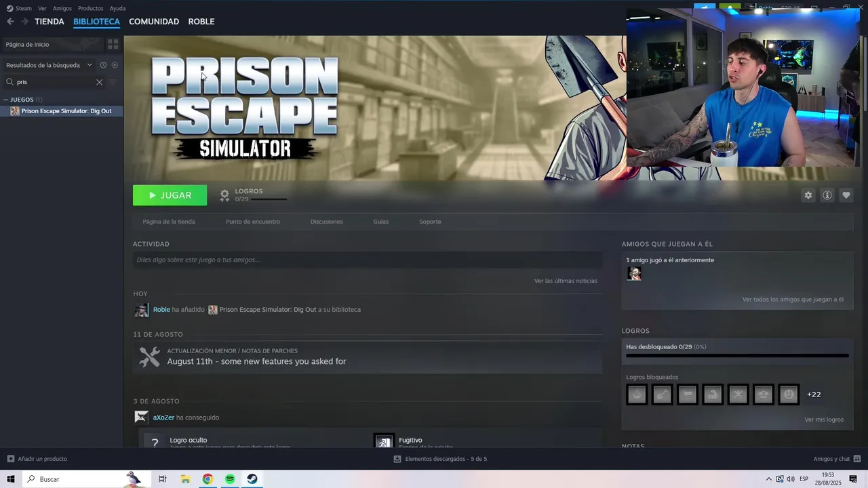Sort by recent activity clock icon
The height and width of the screenshot is (488, 868).
click(x=103, y=65)
